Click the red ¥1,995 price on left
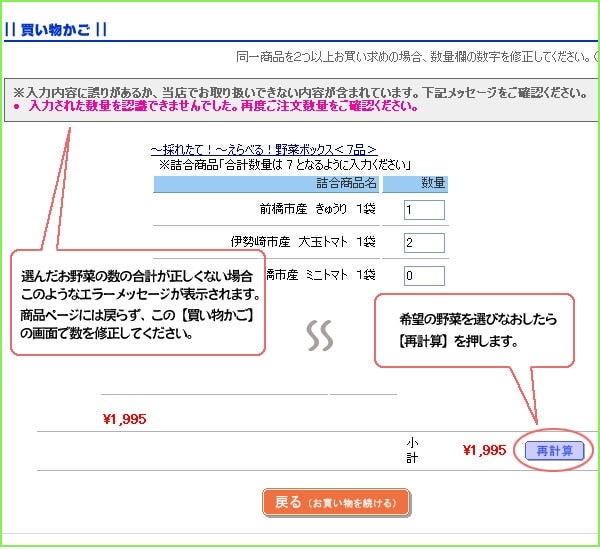Viewport: 600px width, 550px height. [124, 419]
